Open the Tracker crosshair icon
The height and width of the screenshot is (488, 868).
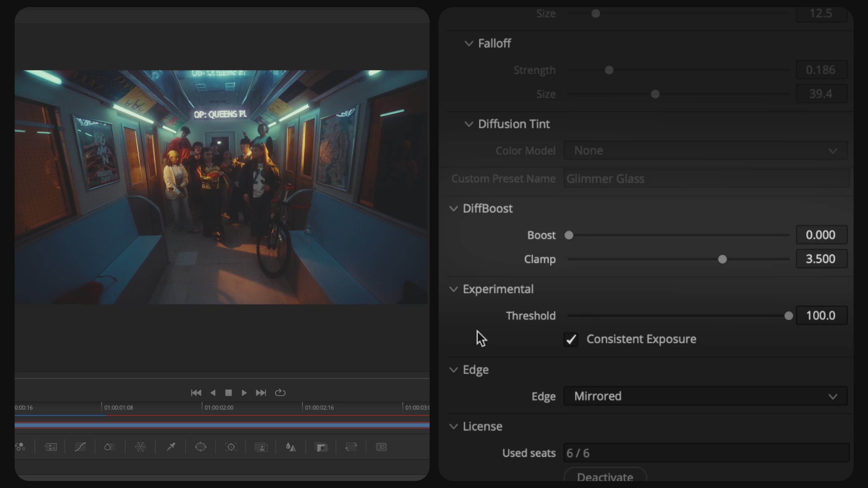pos(231,447)
